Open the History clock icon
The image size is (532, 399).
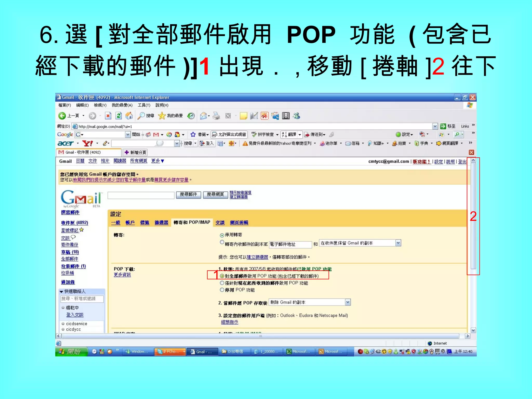[191, 116]
